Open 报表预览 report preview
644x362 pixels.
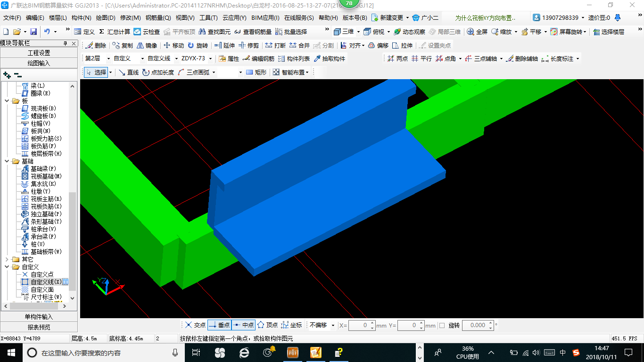click(x=39, y=327)
